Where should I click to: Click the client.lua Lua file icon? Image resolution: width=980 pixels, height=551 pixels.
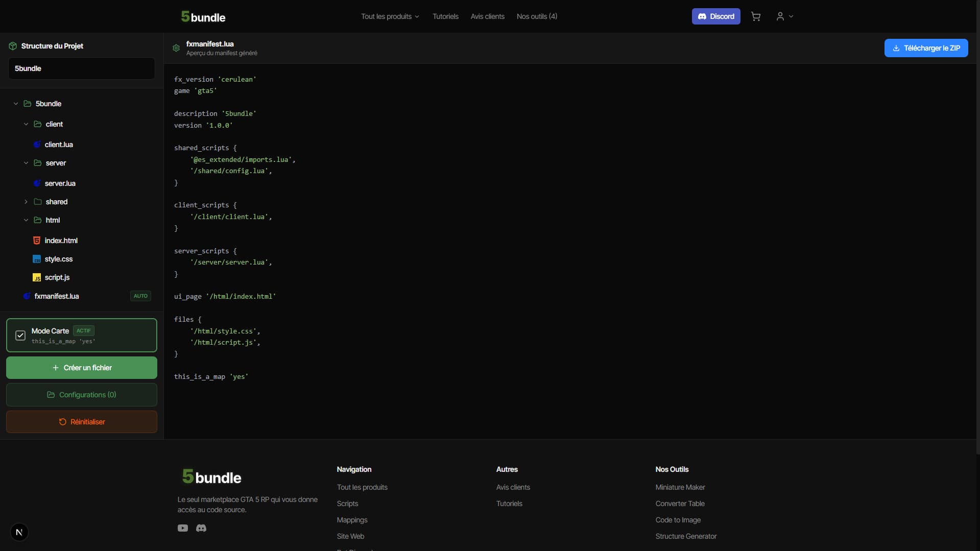click(x=37, y=145)
